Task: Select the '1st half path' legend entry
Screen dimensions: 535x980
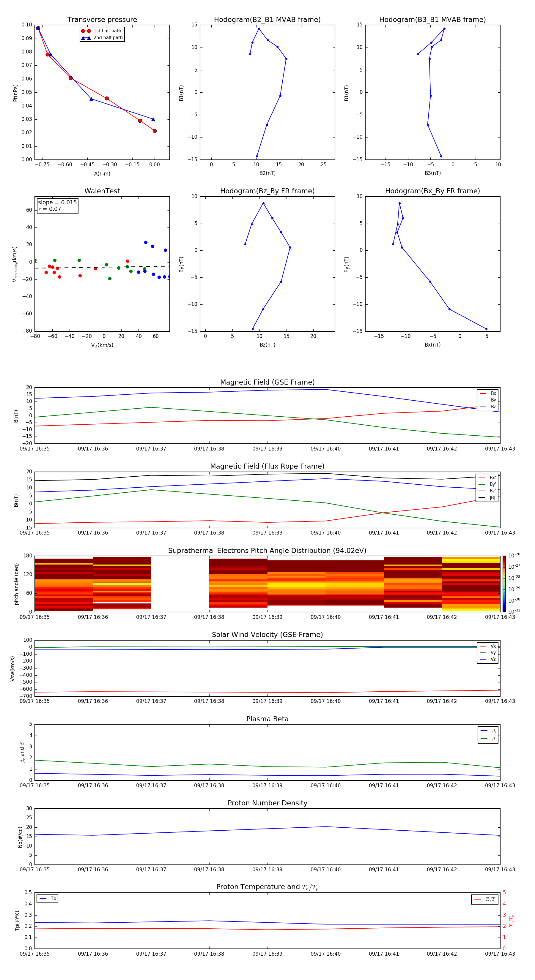Action: tap(101, 31)
